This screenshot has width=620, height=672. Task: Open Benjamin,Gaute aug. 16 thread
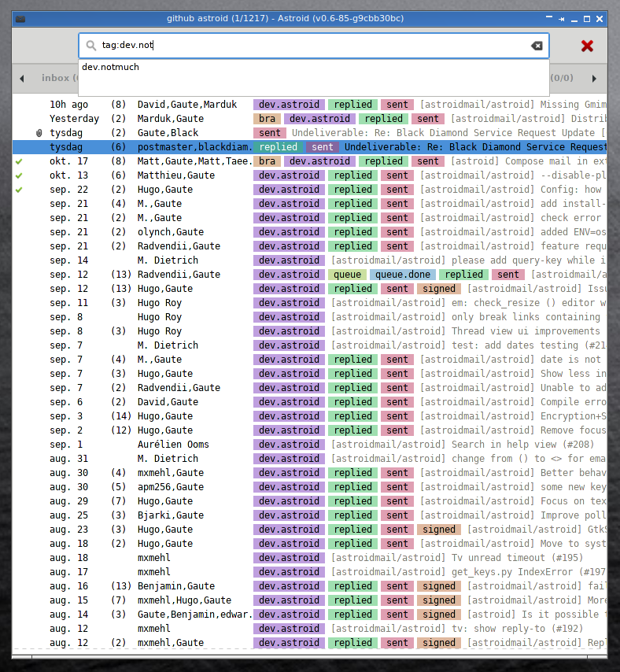pyautogui.click(x=310, y=586)
